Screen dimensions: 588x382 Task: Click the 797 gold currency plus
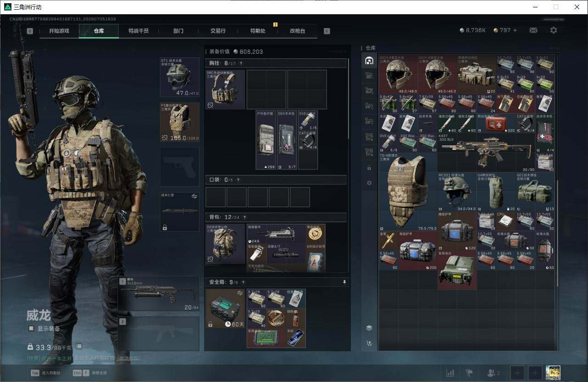point(515,30)
